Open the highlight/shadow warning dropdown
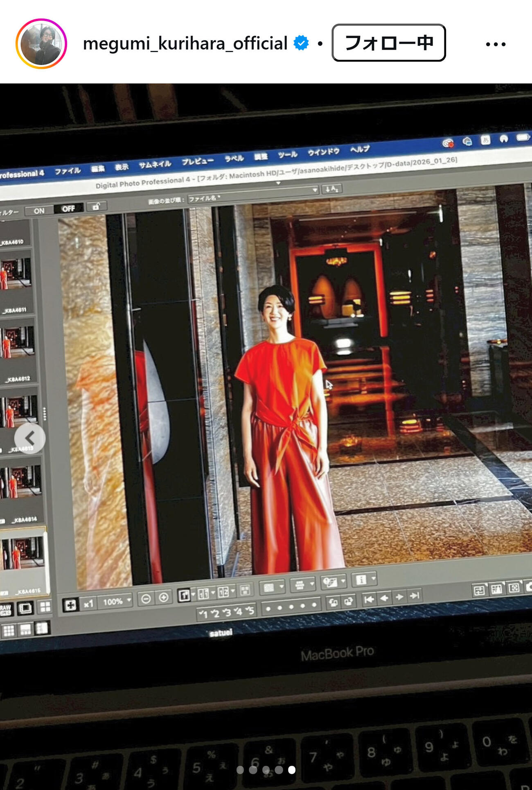 pos(333,582)
